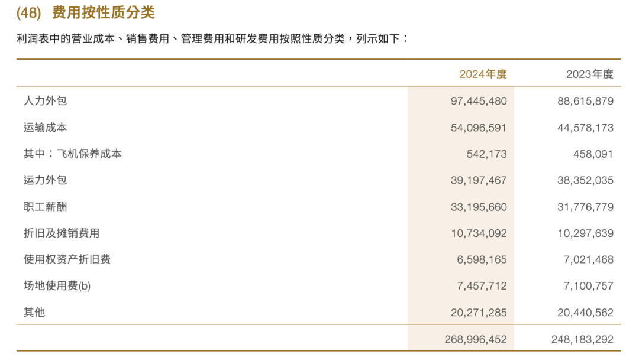The height and width of the screenshot is (364, 639).
Task: Click the 2023 职工薪酬 value 31,776,779
Action: pos(585,207)
